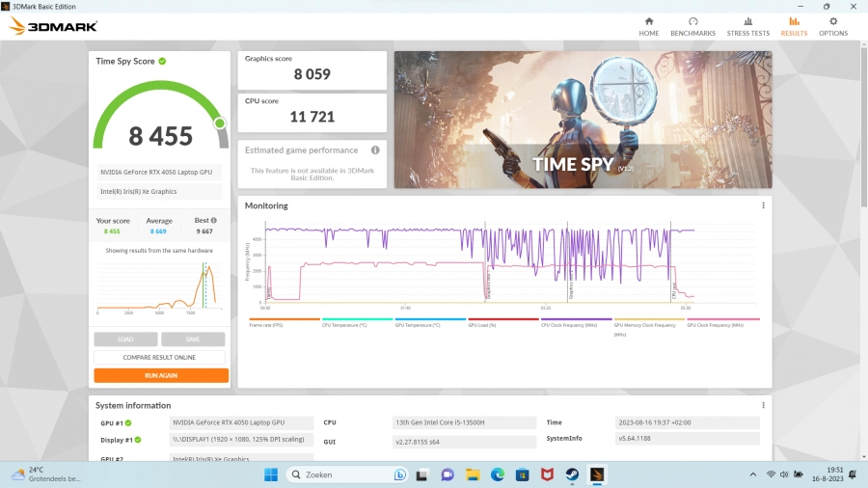The height and width of the screenshot is (488, 868).
Task: Open the Chat app in the taskbar
Action: [x=448, y=474]
